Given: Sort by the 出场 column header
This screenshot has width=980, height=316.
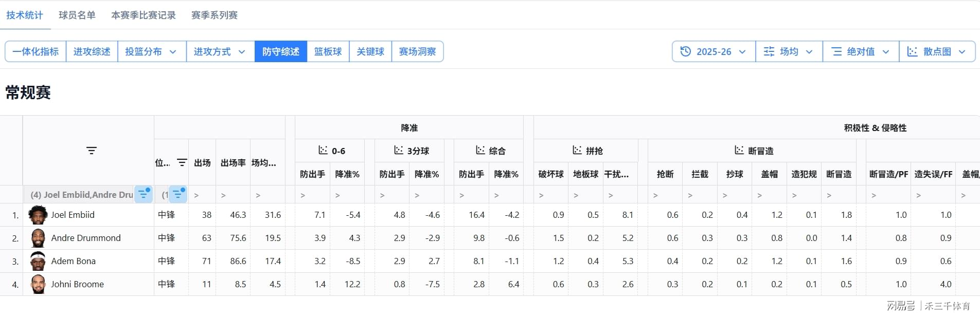Looking at the screenshot, I should pos(202,162).
